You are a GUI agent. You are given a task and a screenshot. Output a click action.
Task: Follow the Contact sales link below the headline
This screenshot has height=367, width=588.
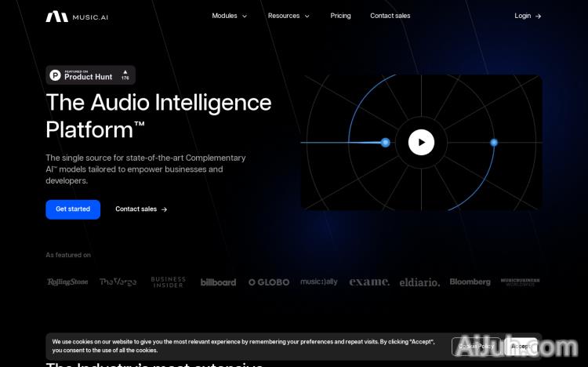pyautogui.click(x=141, y=209)
